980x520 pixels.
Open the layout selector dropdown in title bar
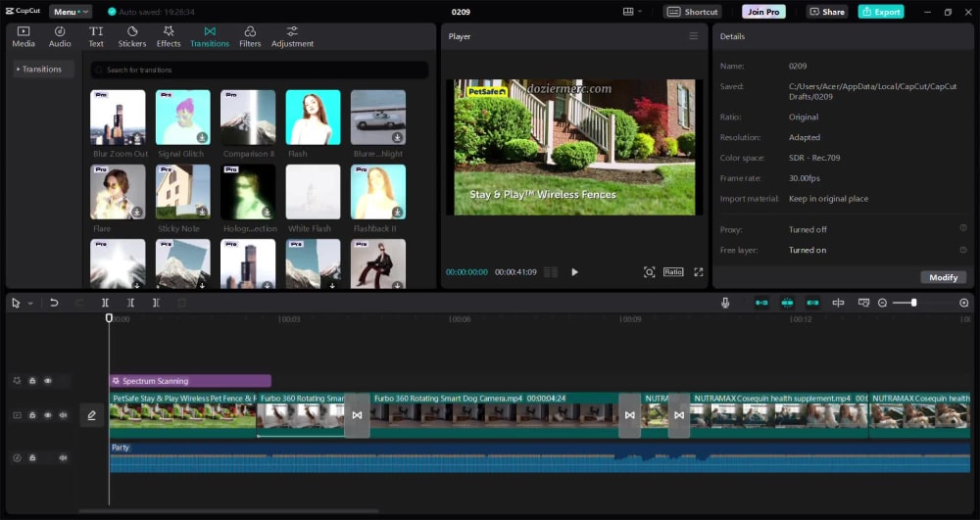pyautogui.click(x=633, y=12)
